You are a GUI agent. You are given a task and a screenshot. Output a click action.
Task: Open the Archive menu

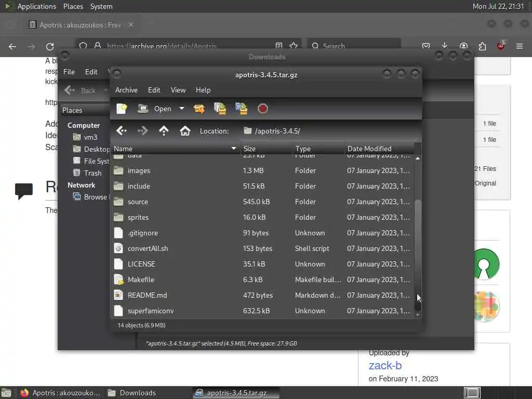127,90
